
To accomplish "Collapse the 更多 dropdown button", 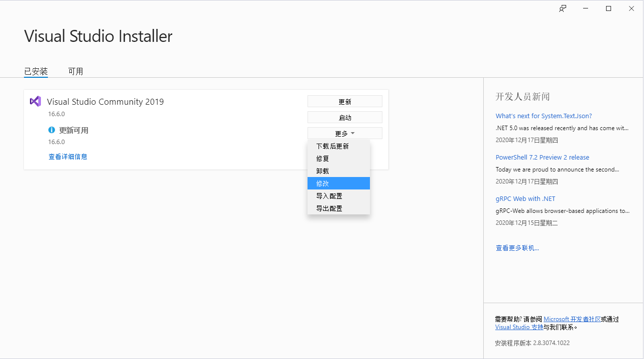I will [345, 133].
